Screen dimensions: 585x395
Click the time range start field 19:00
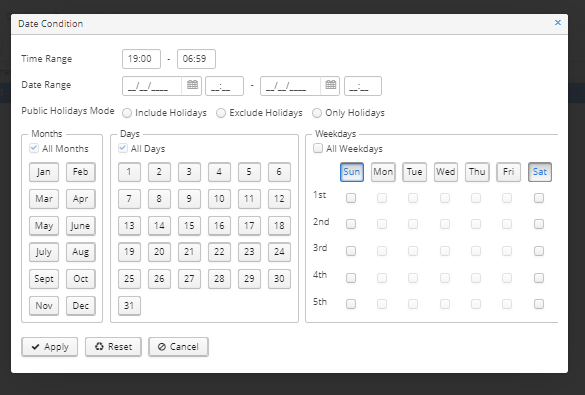click(x=141, y=59)
